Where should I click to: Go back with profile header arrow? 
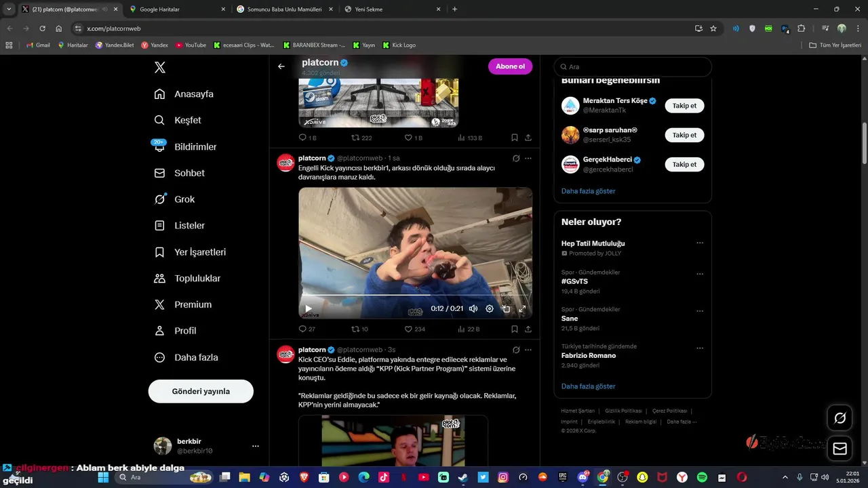(281, 66)
